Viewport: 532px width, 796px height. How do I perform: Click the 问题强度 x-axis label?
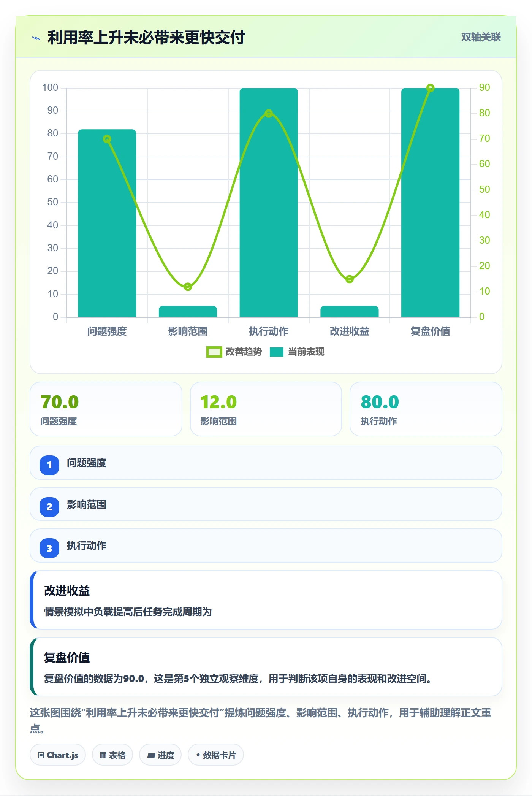pyautogui.click(x=107, y=331)
